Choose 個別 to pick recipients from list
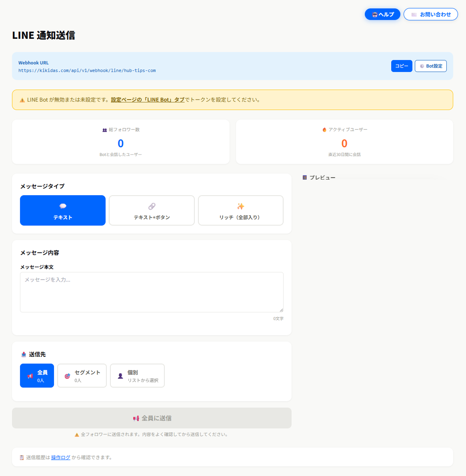Viewport: 466px width, 476px height. (x=137, y=376)
